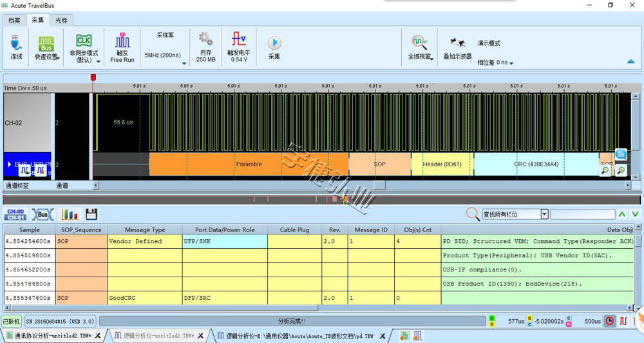The image size is (644, 343).
Task: Switch to the 光标 (Cursor) tab
Action: tap(61, 20)
